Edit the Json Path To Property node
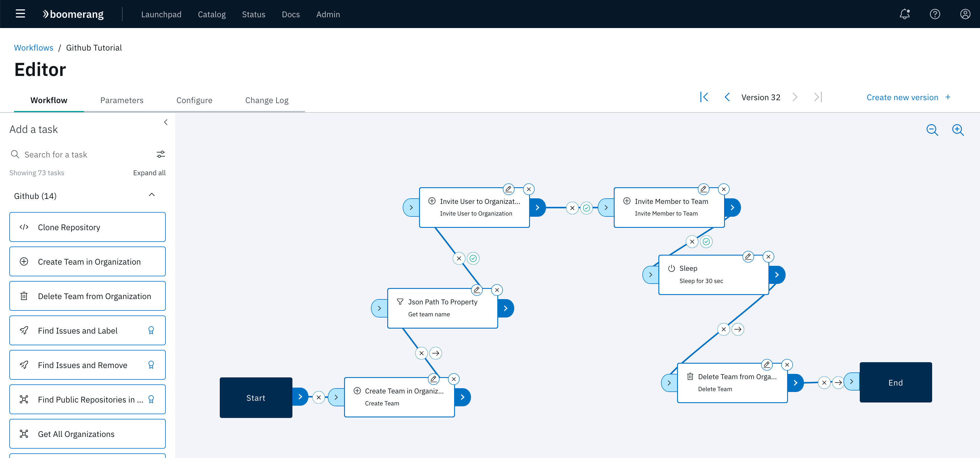Image resolution: width=980 pixels, height=458 pixels. point(477,290)
